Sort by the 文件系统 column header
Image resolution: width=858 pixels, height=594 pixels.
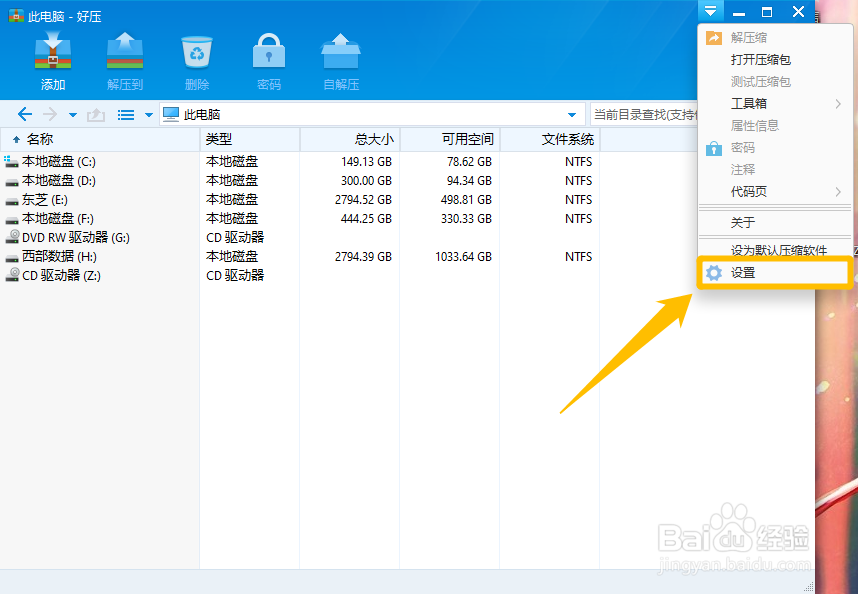550,139
